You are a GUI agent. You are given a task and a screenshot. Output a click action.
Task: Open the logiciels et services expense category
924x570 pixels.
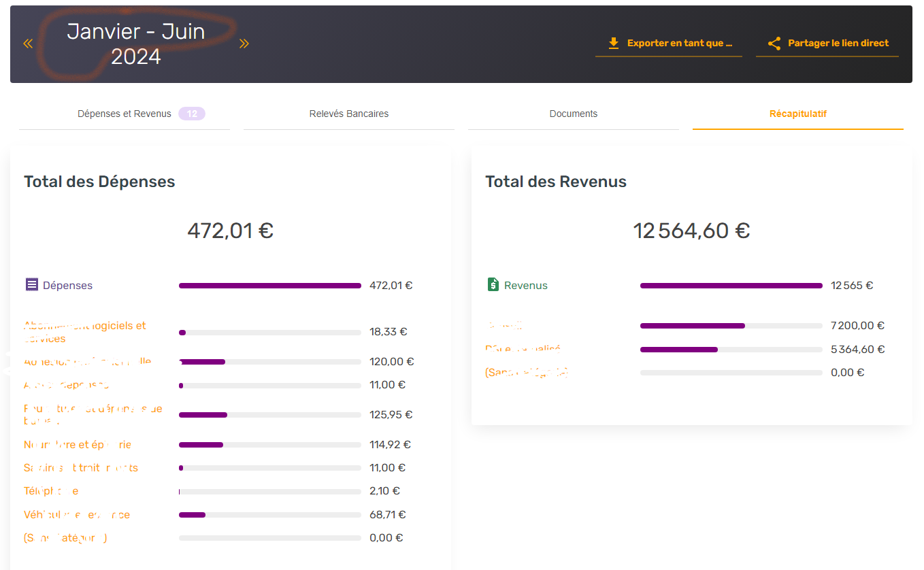85,332
